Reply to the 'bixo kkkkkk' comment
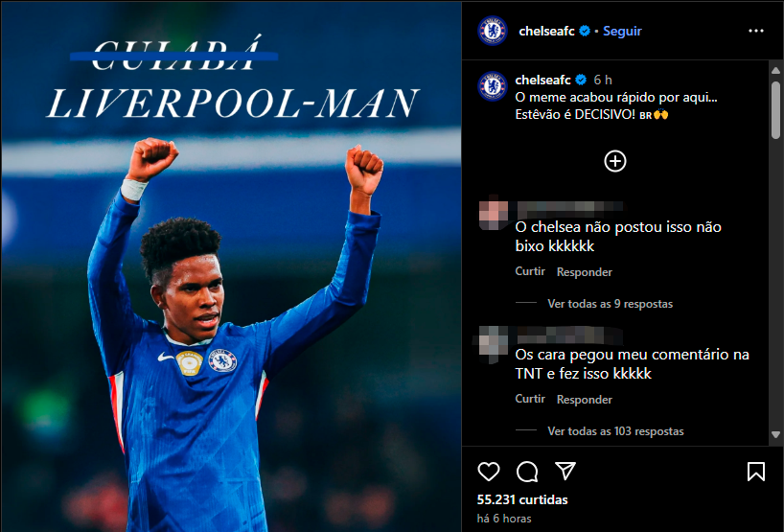Screen dimensions: 784x532 pyautogui.click(x=584, y=272)
